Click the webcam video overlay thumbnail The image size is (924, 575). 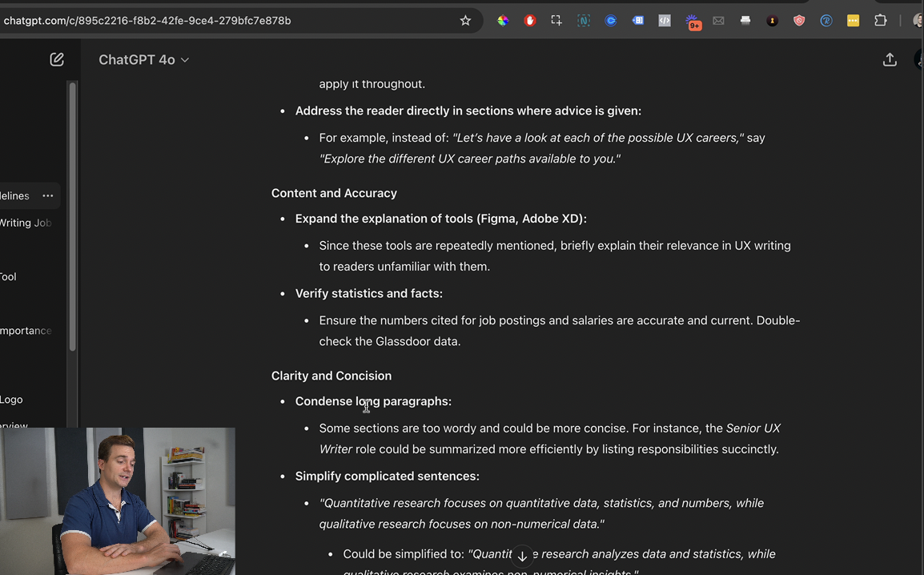click(x=118, y=501)
